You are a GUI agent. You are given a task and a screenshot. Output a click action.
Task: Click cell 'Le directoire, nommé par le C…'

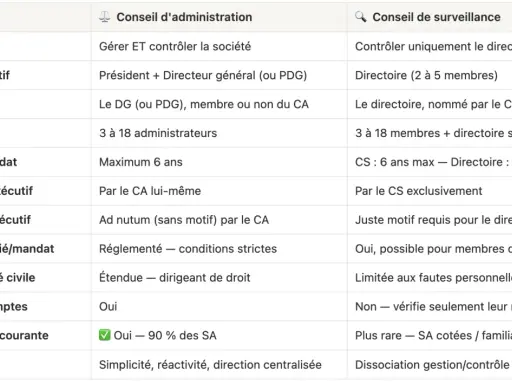[430, 104]
